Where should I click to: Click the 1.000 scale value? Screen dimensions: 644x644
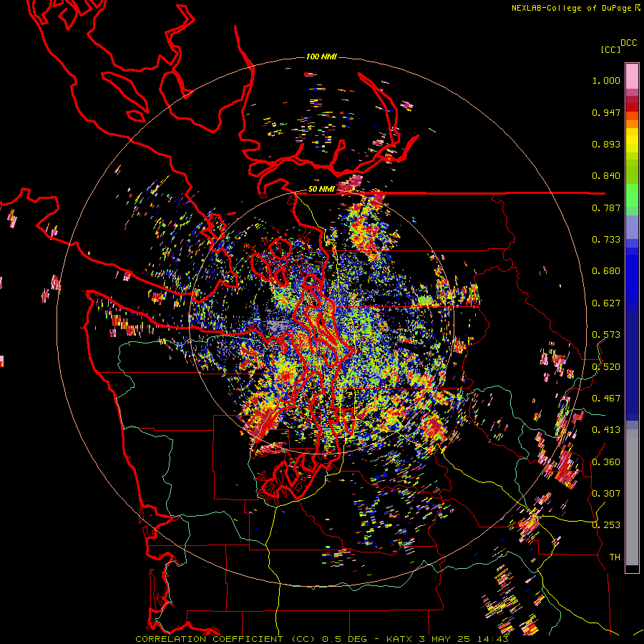tap(606, 80)
